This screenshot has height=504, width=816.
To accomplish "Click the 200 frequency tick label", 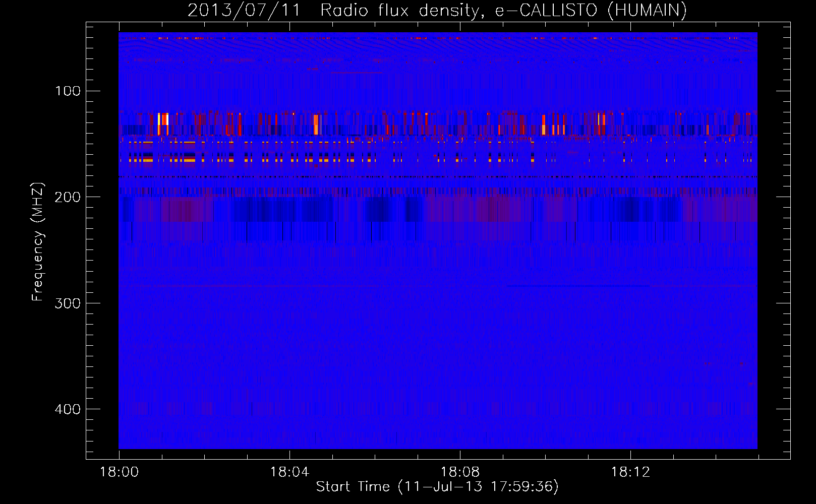I will (x=68, y=197).
